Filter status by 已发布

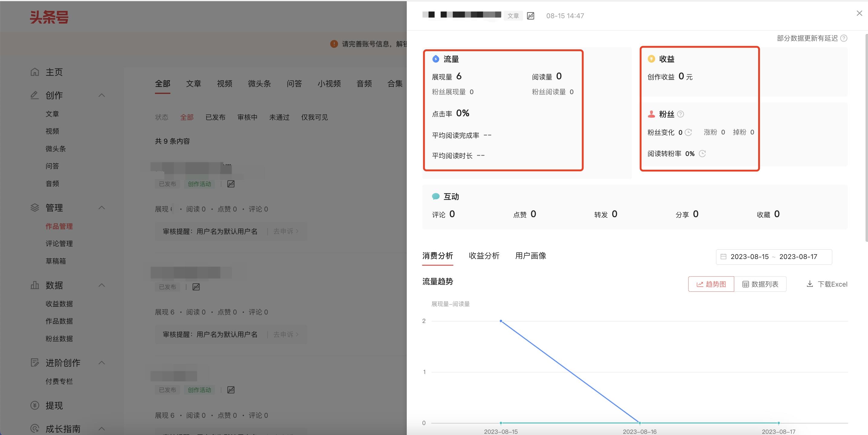(215, 117)
